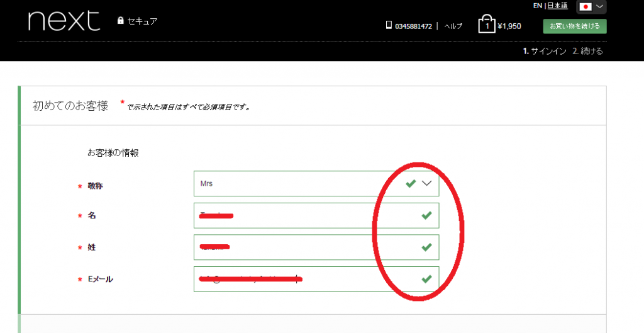Click the Eメール field label
Viewport: 644px width, 333px height.
tap(100, 279)
